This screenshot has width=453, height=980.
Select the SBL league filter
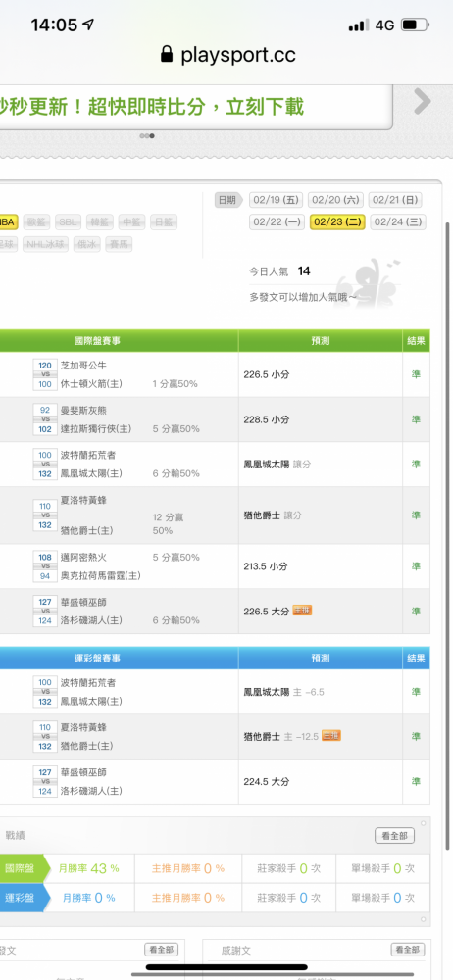click(x=69, y=221)
